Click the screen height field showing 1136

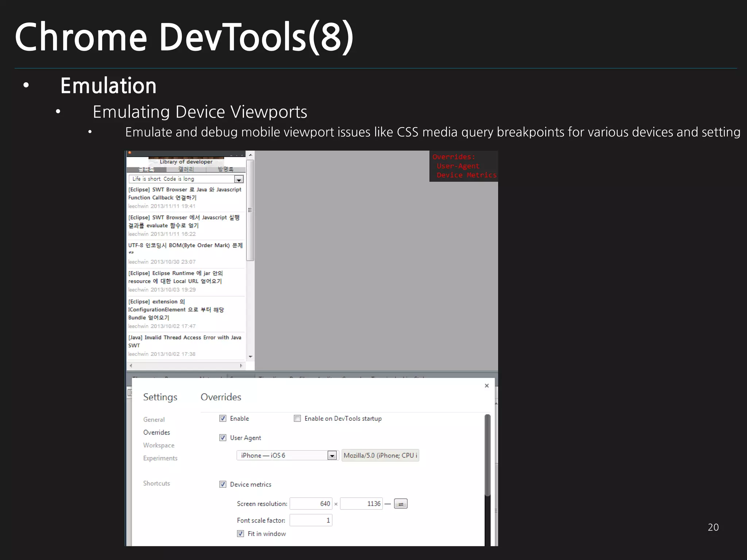(x=361, y=504)
